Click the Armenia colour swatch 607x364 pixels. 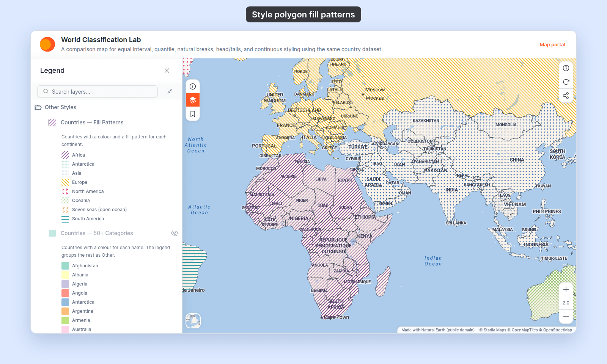[65, 320]
